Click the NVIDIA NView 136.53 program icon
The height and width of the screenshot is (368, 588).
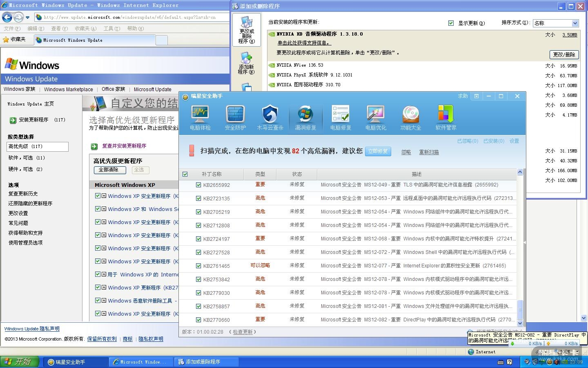point(272,65)
